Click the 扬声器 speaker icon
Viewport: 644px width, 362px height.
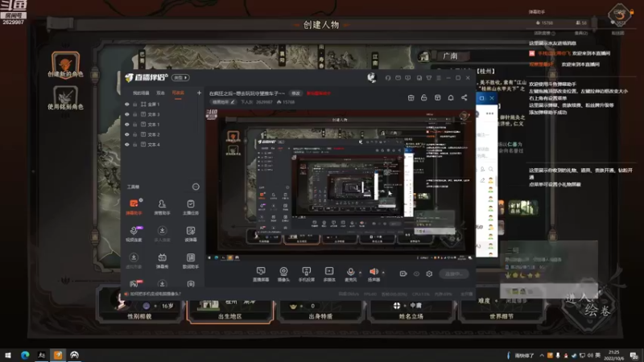pos(374,272)
